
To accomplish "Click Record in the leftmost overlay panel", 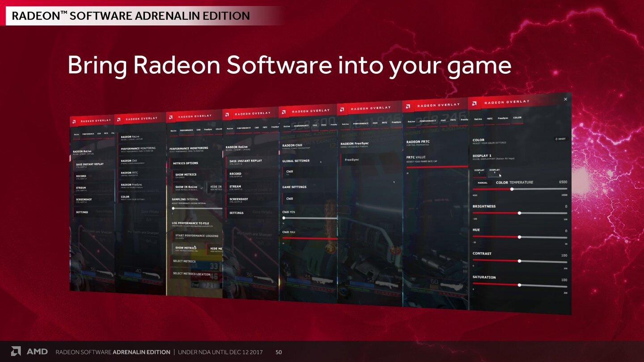I will [x=94, y=177].
